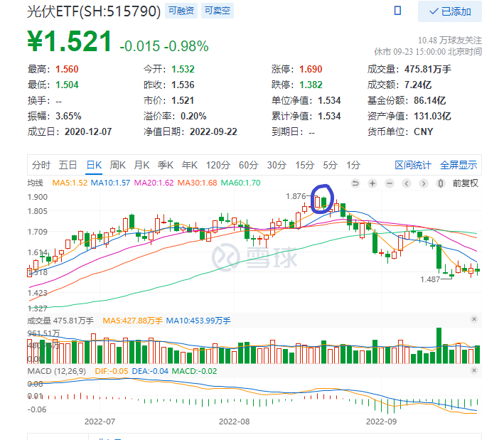Click the chart reset (undo) icon
Viewport: 504px width, 440px height.
[x=355, y=183]
